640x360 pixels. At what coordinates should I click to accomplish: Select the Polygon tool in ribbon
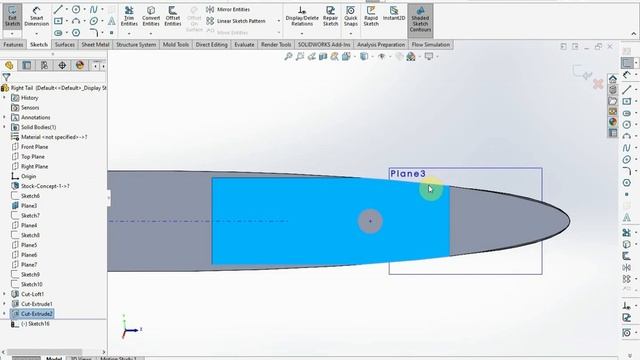(x=76, y=33)
